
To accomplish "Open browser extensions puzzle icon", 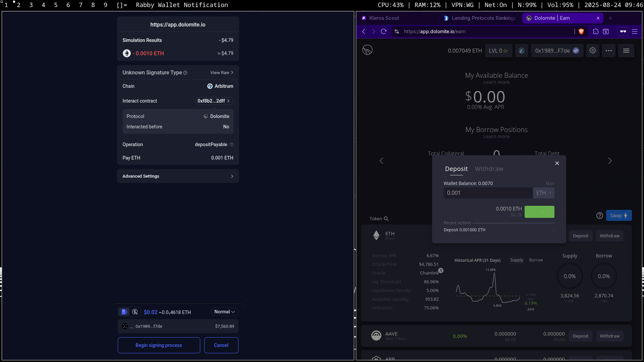I will pos(596,32).
